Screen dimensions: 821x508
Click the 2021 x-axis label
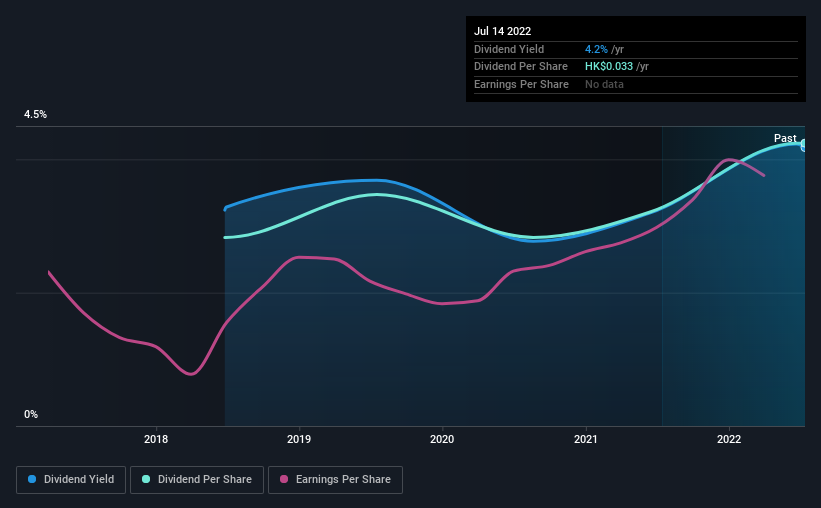585,439
